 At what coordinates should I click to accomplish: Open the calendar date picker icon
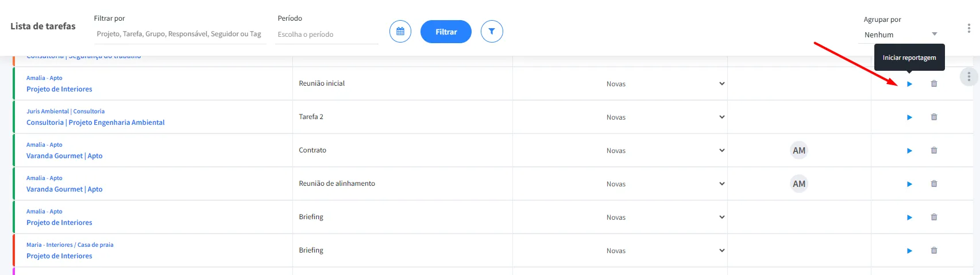click(x=400, y=32)
